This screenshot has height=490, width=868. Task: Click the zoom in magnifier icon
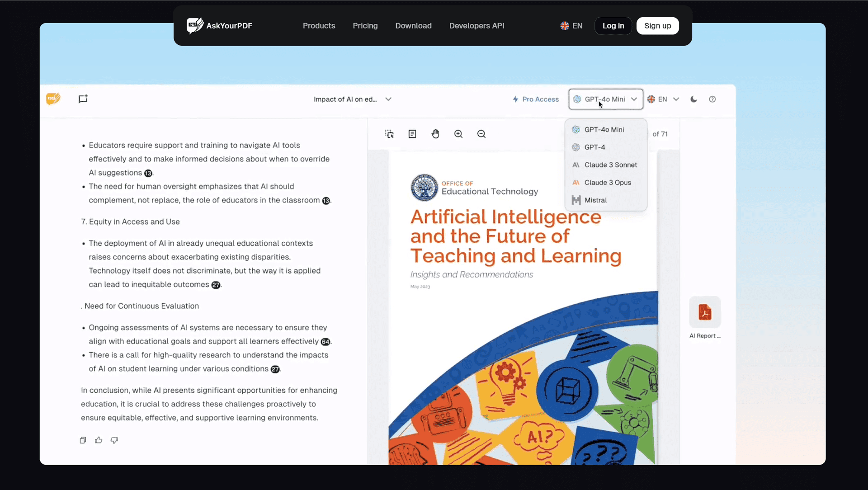pos(459,133)
